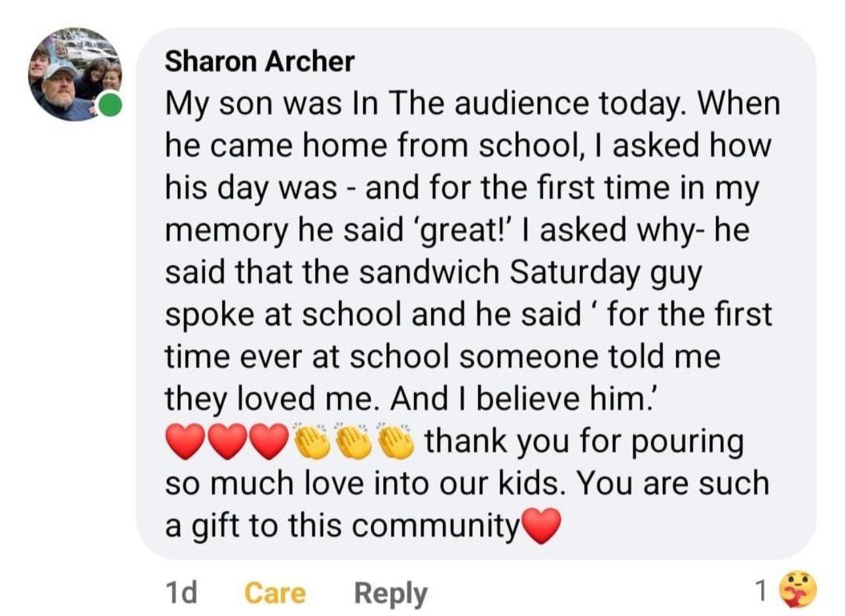Click the first clapping hands emoji
The image size is (845, 616).
312,441
